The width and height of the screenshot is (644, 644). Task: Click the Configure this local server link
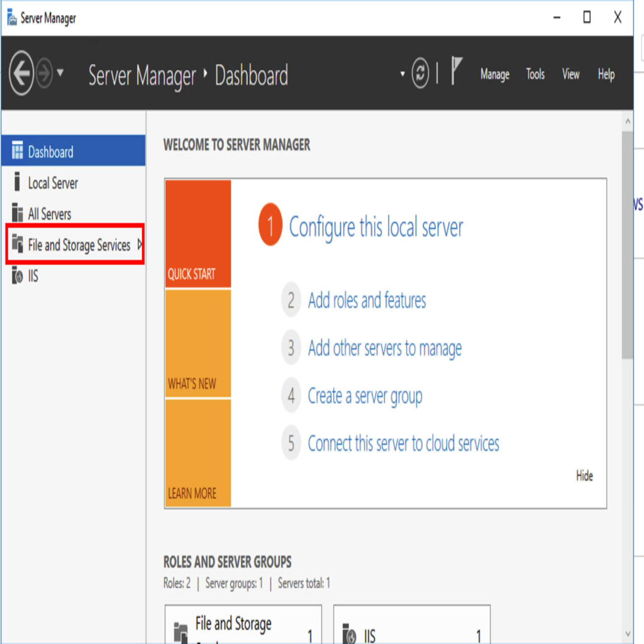[376, 227]
